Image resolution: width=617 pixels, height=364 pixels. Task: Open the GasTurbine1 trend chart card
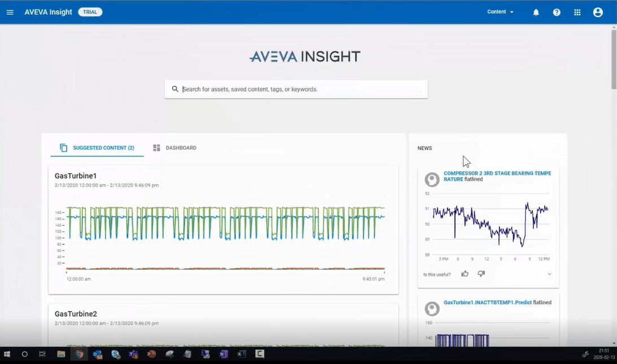(224, 237)
